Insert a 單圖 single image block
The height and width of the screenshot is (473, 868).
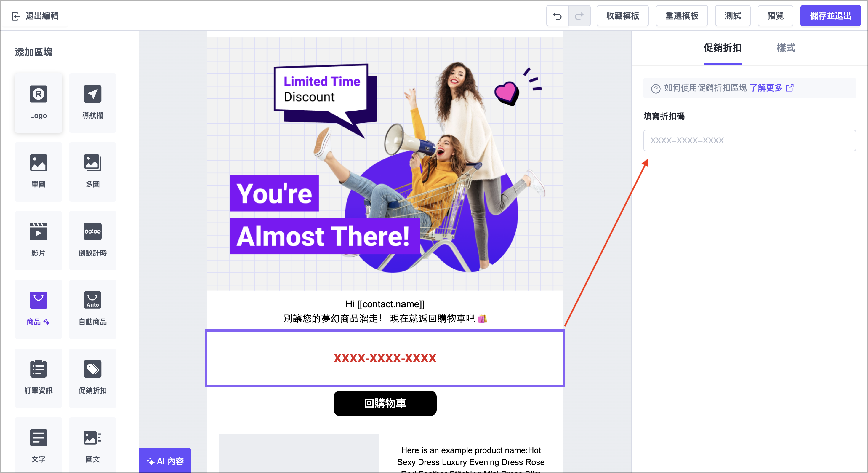coord(39,172)
